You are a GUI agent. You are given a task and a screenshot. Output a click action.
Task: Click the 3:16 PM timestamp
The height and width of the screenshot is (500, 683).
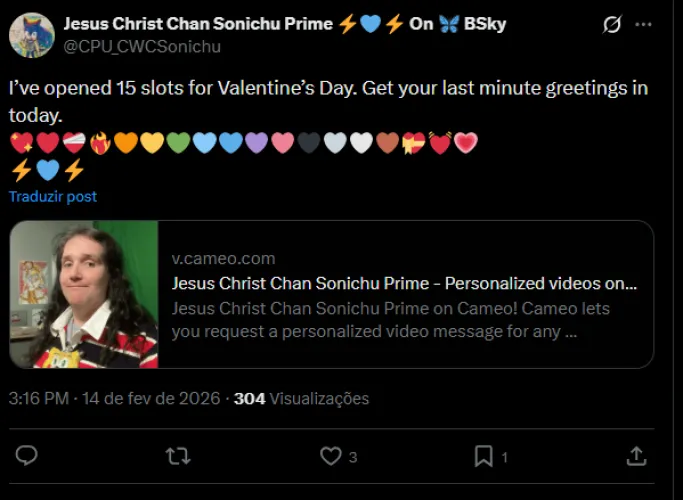(38, 399)
